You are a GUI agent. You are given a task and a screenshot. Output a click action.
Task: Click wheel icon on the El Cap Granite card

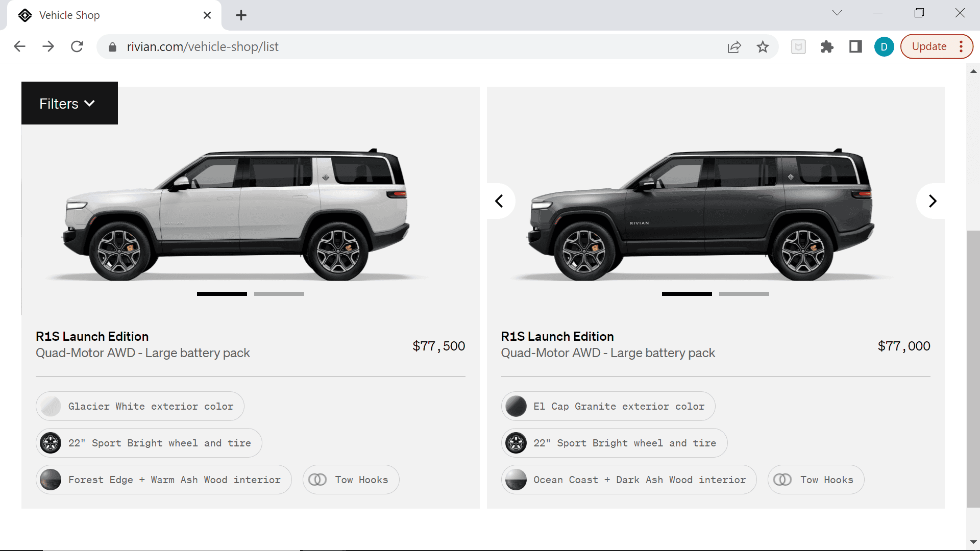[516, 443]
